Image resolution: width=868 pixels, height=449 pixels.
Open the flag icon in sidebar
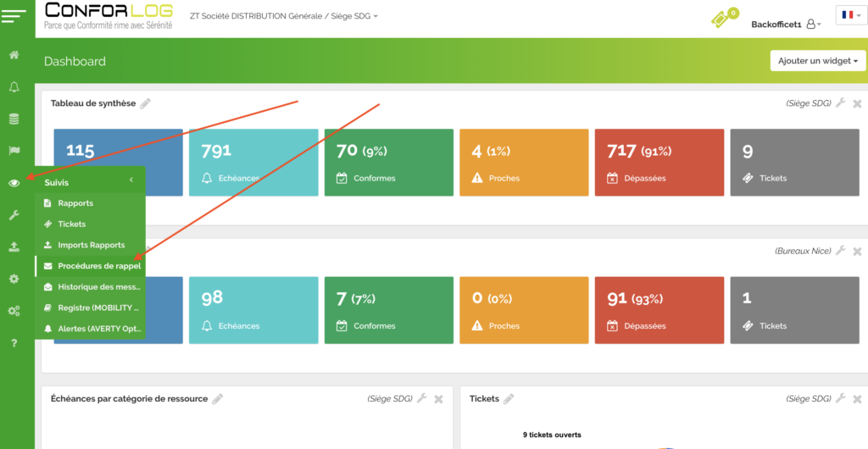14,151
